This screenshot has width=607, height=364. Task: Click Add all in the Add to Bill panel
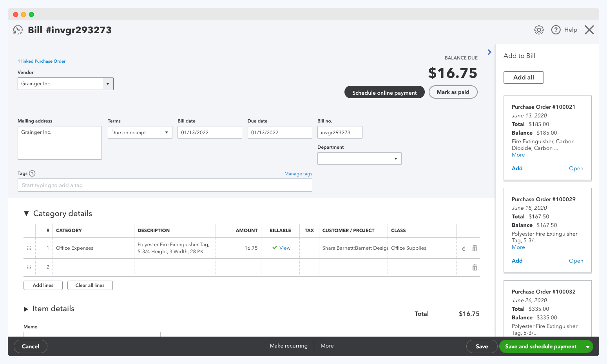click(x=524, y=77)
